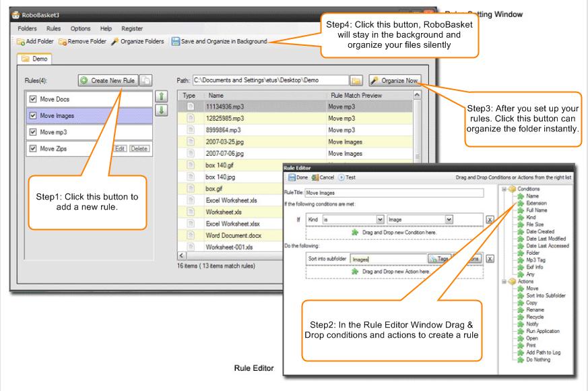The image size is (588, 391).
Task: Select the Date Last Modified condition
Action: click(546, 239)
